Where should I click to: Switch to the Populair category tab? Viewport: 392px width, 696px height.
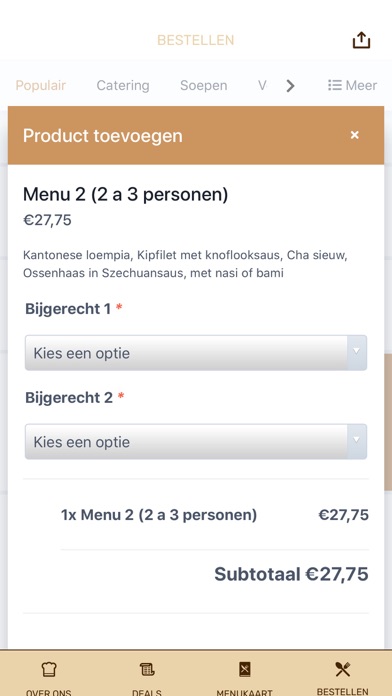41,85
